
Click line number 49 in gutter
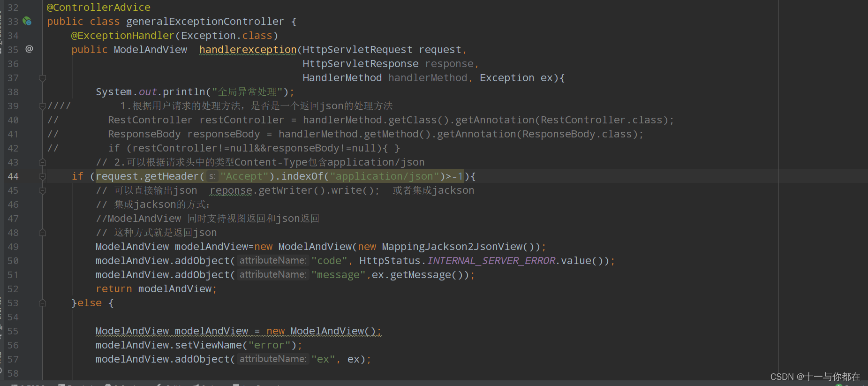click(x=13, y=247)
